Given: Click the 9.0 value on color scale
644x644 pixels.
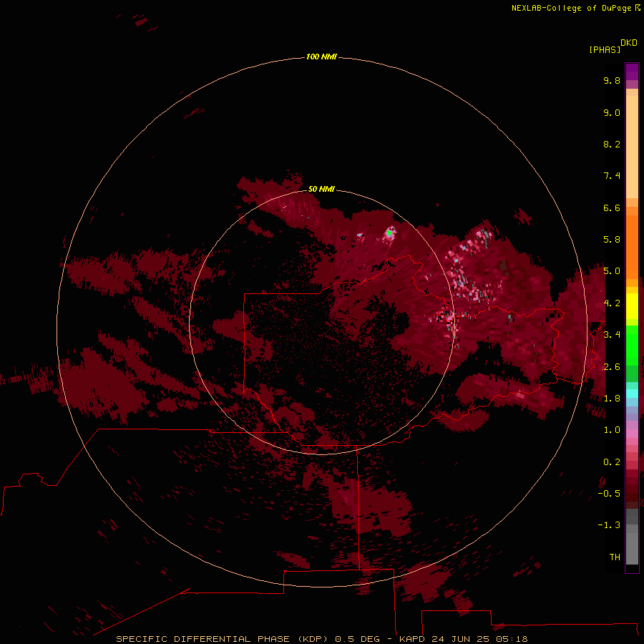Looking at the screenshot, I should coord(612,112).
